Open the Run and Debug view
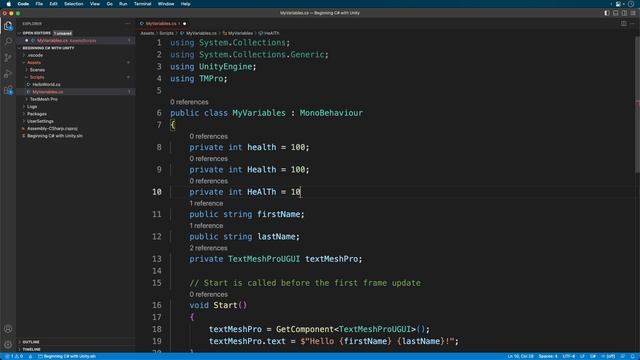The height and width of the screenshot is (360, 640). pyautogui.click(x=8, y=74)
